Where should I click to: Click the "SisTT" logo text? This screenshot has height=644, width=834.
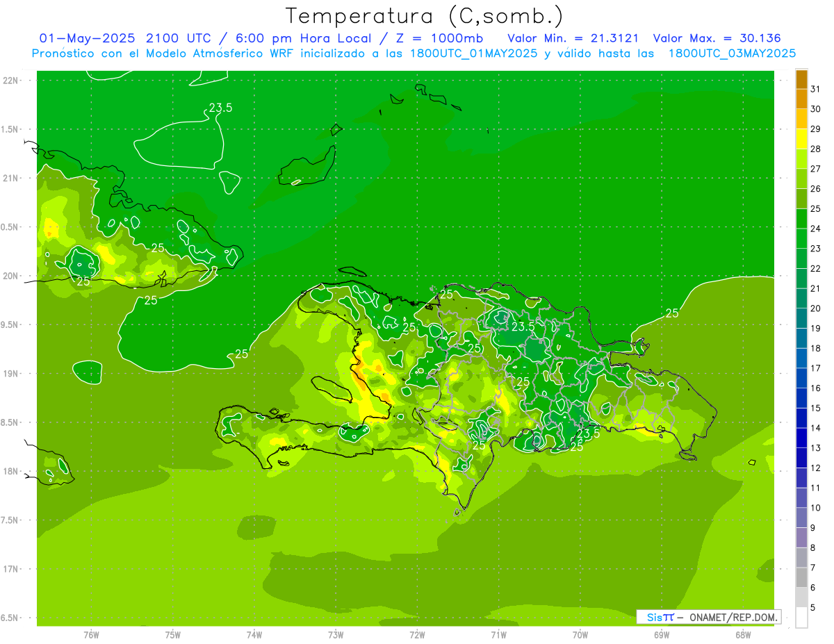tap(660, 617)
